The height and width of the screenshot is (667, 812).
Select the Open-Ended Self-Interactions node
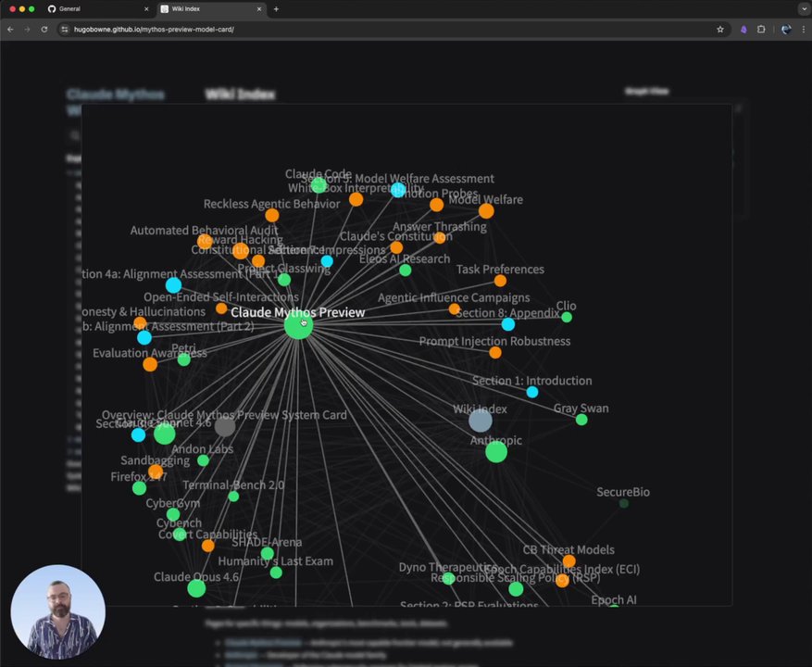[221, 308]
